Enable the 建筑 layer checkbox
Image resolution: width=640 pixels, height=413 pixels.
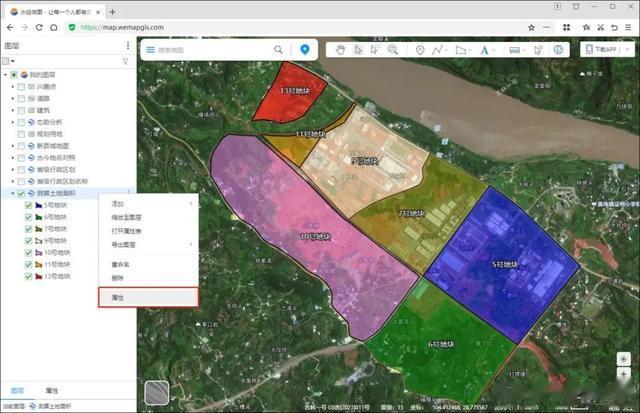coord(21,110)
